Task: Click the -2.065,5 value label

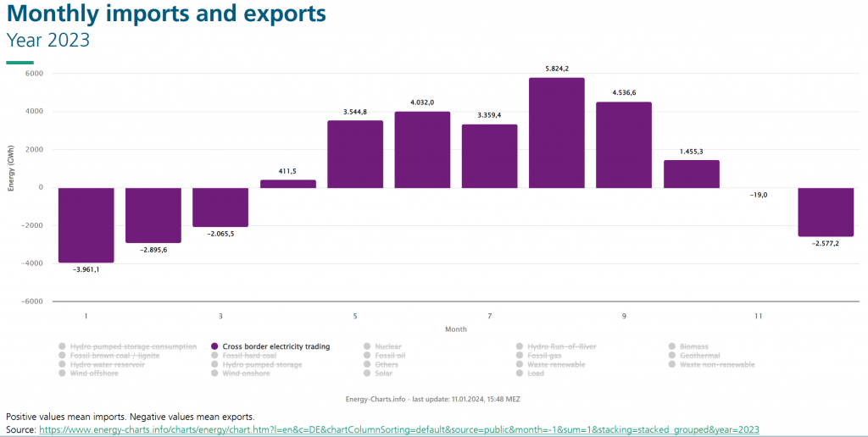Action: click(x=220, y=234)
